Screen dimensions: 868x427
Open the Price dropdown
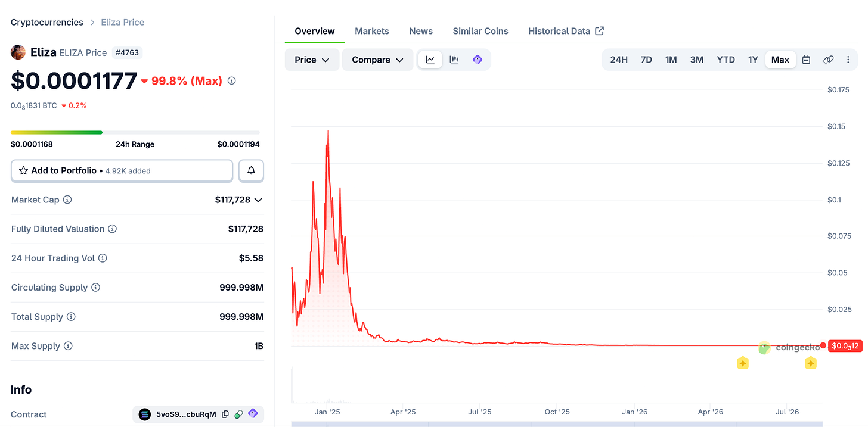(x=312, y=60)
